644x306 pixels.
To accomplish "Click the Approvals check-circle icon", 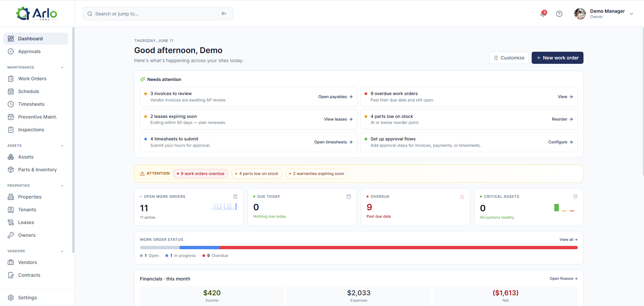I will tap(11, 51).
